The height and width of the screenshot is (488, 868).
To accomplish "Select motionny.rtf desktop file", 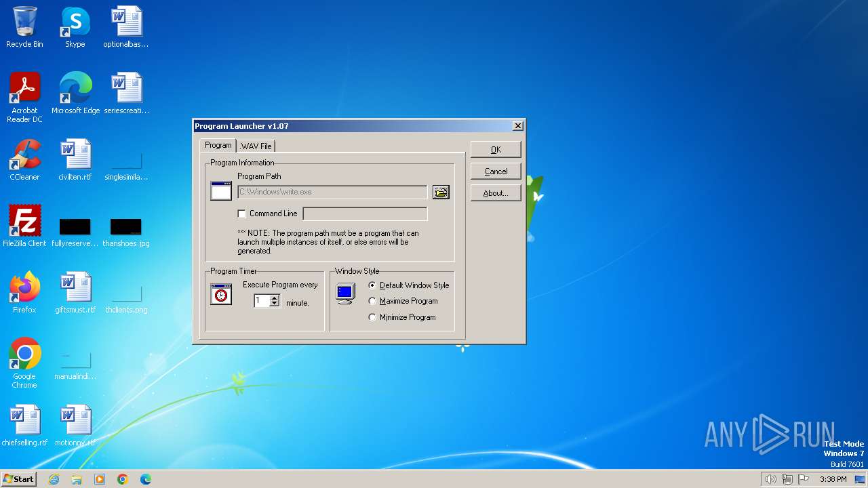I will coord(75,426).
